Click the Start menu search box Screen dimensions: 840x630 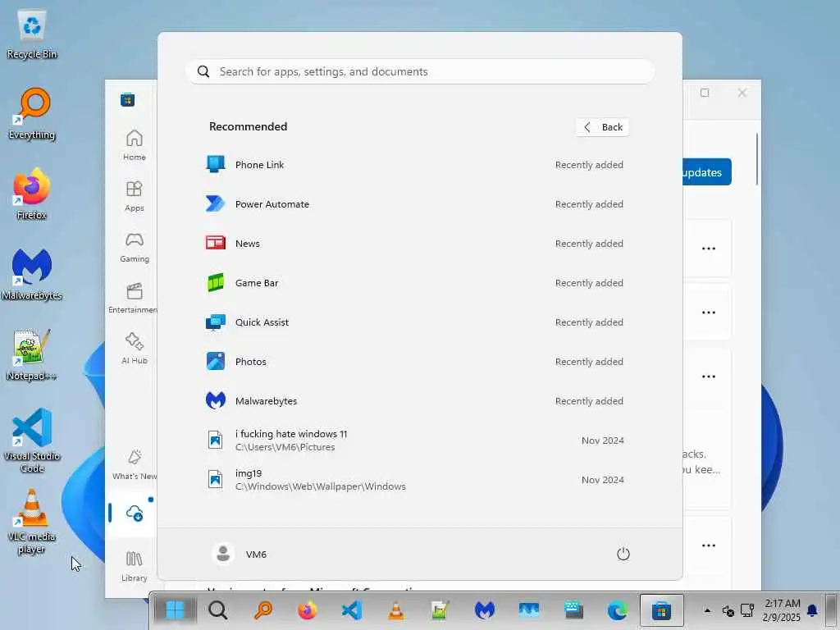click(x=420, y=71)
